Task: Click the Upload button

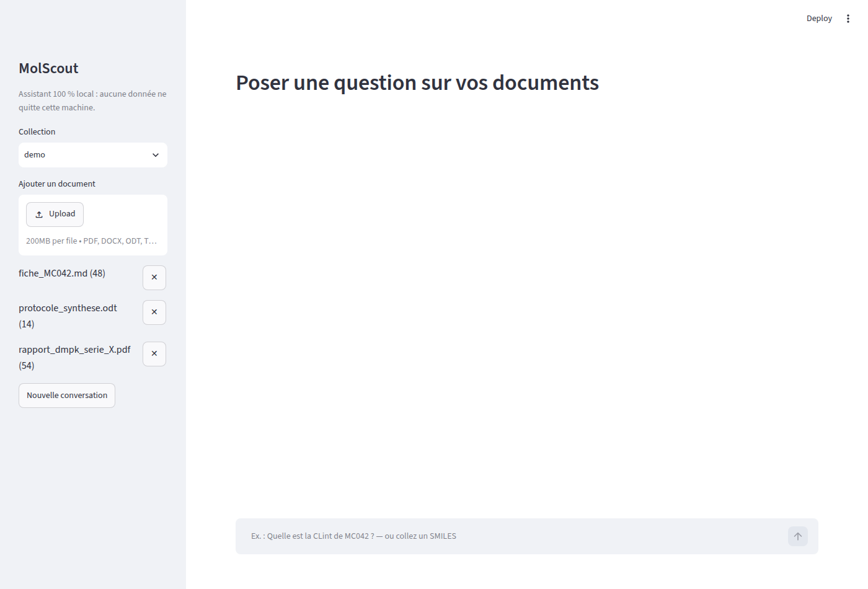Action: [55, 215]
